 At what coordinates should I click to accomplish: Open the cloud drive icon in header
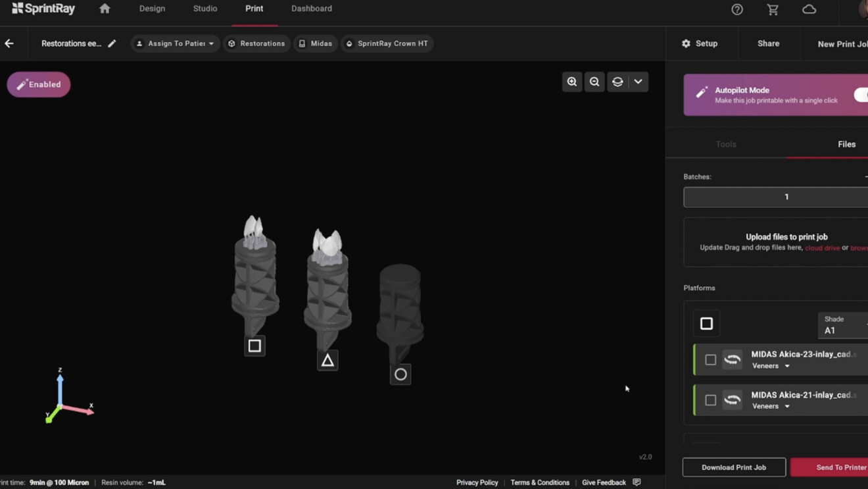[809, 9]
